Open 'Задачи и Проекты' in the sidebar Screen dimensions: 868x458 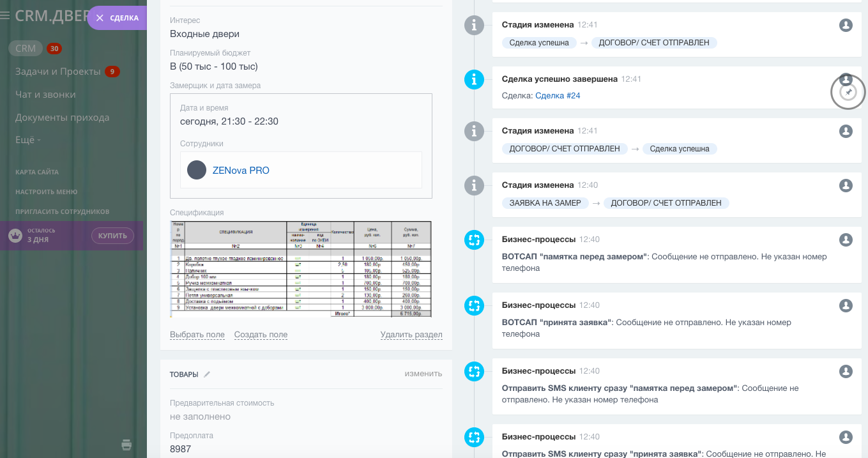point(58,72)
